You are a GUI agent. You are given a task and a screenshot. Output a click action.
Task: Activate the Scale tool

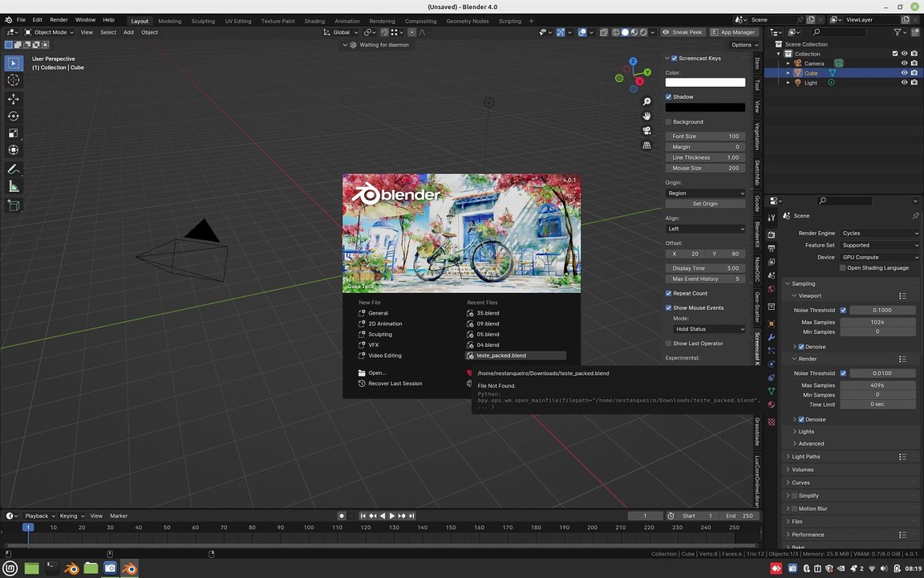(14, 133)
